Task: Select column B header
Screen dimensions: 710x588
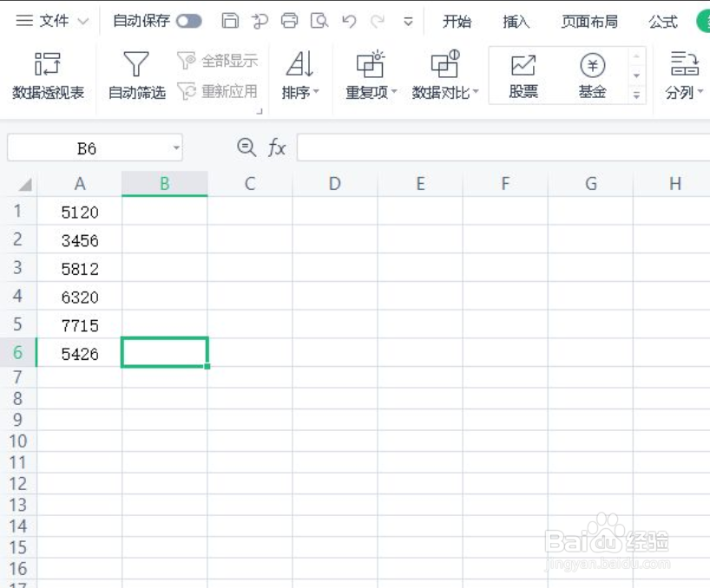Action: [x=165, y=184]
